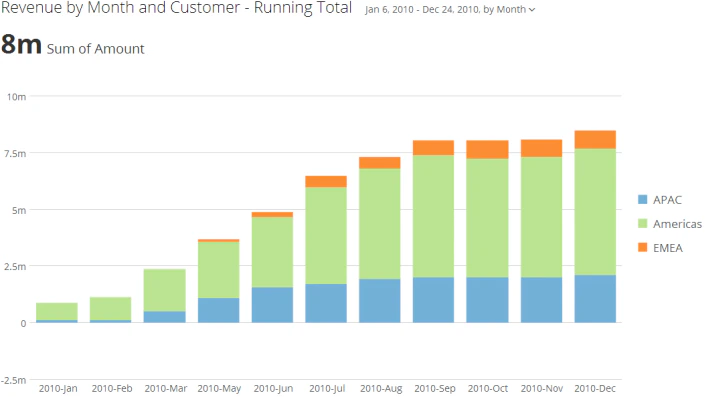Select the 2010-Mar APAC blue bar segment

[x=164, y=317]
